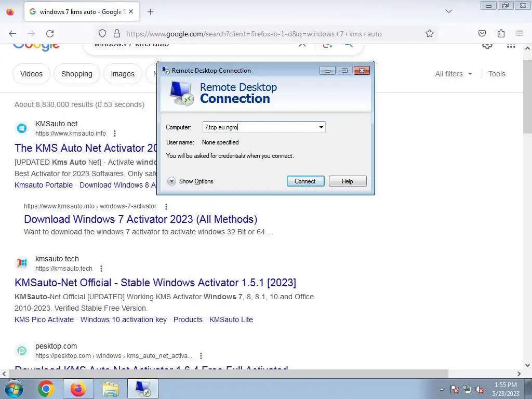Image resolution: width=532 pixels, height=399 pixels.
Task: Click the Help button in Remote Desktop
Action: [348, 181]
